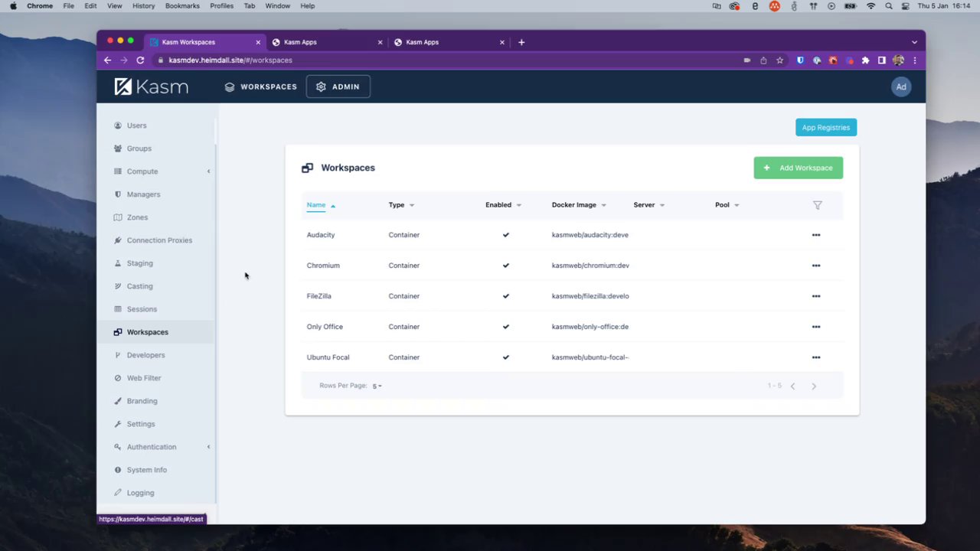The width and height of the screenshot is (980, 551).
Task: Open actions menu for Ubuntu Focal row
Action: (816, 357)
